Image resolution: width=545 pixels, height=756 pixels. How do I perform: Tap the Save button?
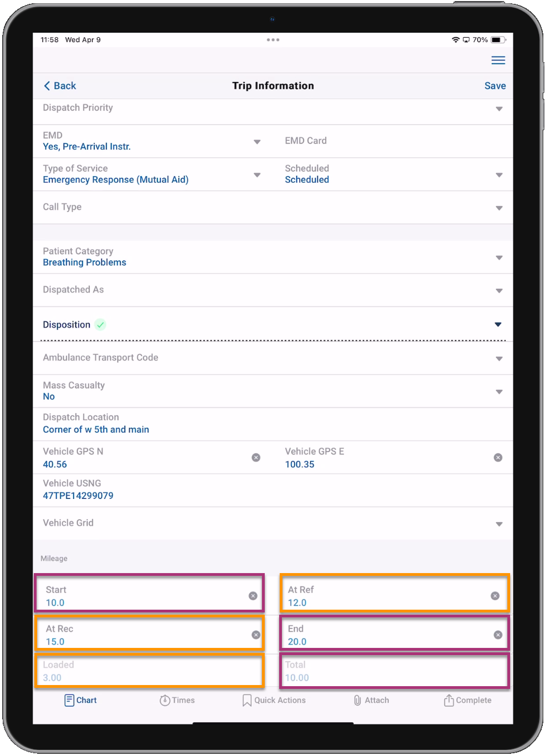point(495,86)
